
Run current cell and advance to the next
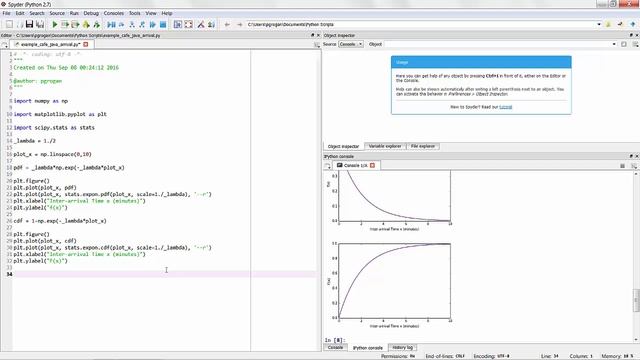click(75, 24)
